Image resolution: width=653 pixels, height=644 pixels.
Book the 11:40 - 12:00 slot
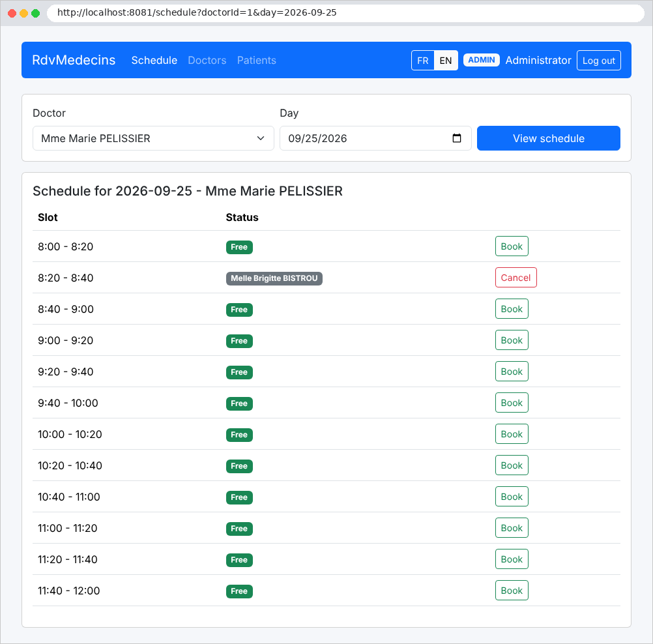512,591
